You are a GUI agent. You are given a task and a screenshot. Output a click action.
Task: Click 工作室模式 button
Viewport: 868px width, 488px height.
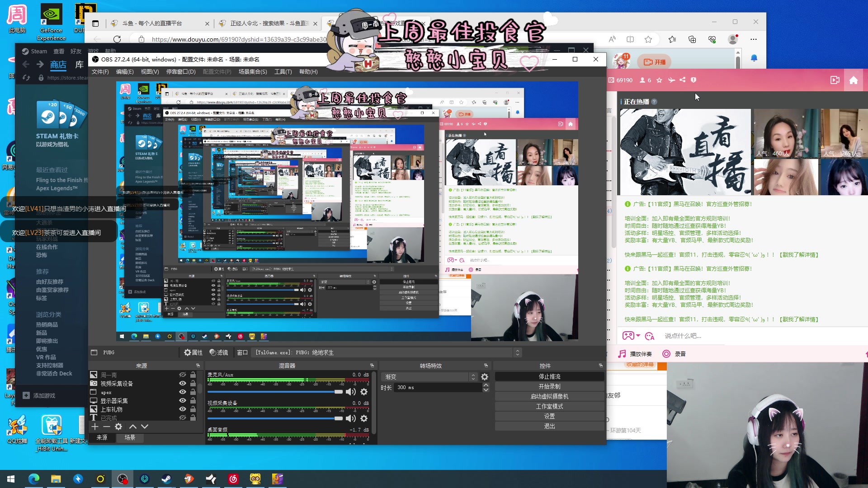[x=550, y=406]
